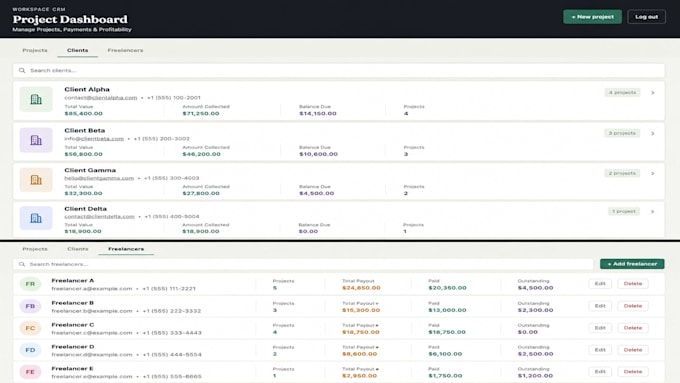Click the Client Delta name
Image resolution: width=680 pixels, height=383 pixels.
pos(85,209)
